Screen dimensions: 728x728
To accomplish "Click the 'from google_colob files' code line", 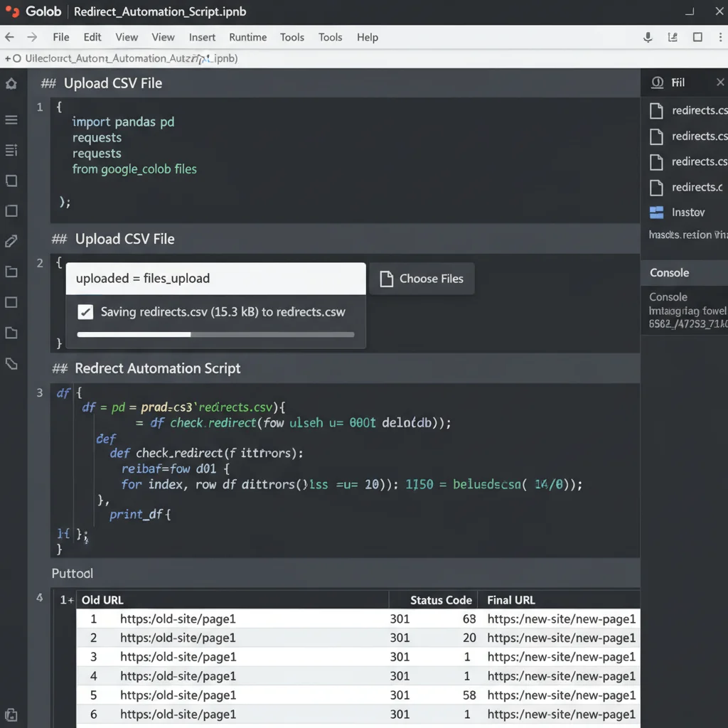I will (134, 169).
